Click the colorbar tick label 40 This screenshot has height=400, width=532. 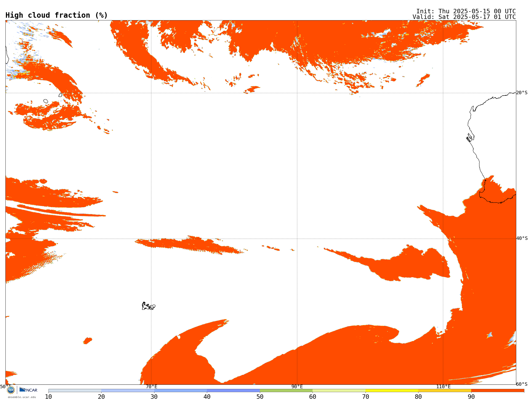[207, 397]
